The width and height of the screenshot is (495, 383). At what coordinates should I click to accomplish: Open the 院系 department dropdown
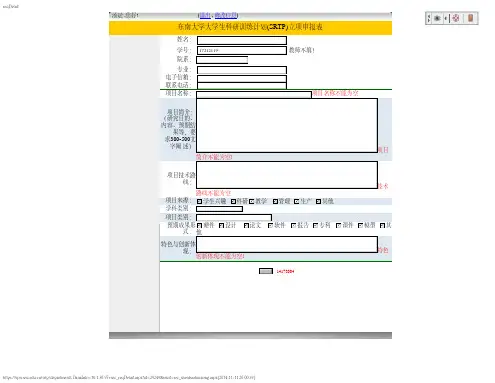coord(222,60)
